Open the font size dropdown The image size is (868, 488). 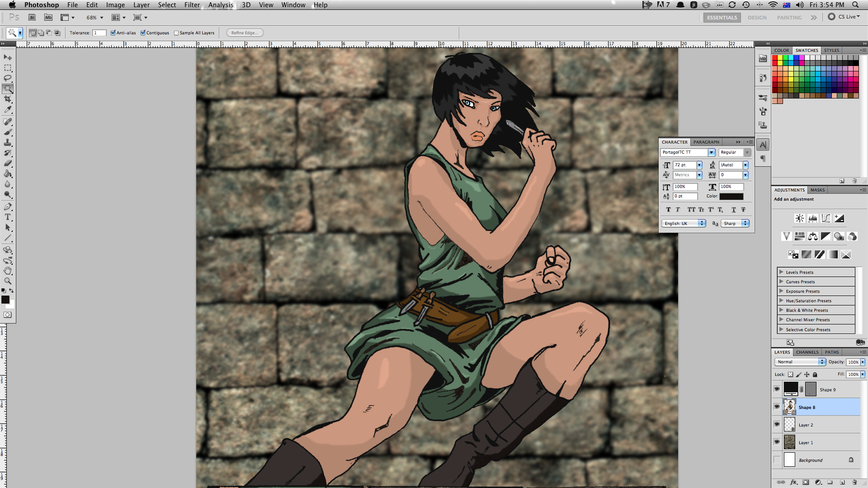click(x=699, y=165)
